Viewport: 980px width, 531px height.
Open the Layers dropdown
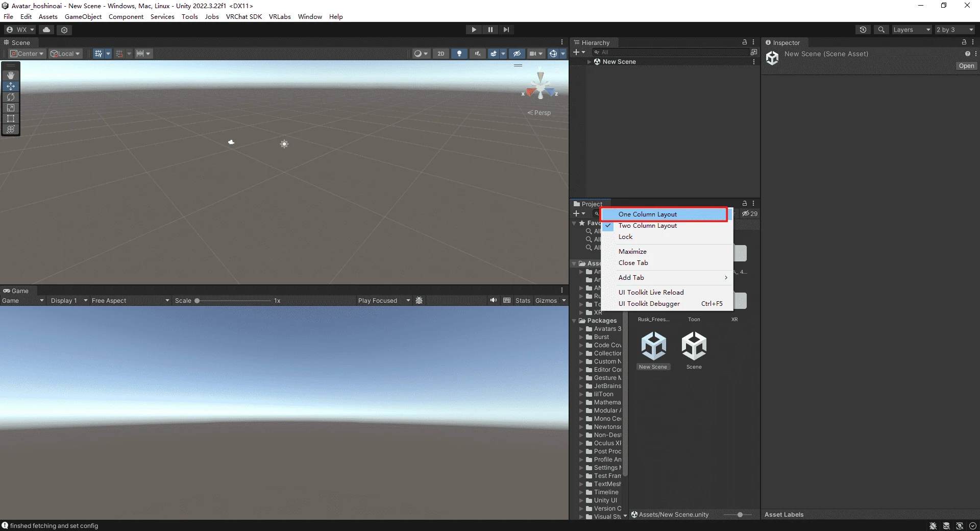[911, 30]
